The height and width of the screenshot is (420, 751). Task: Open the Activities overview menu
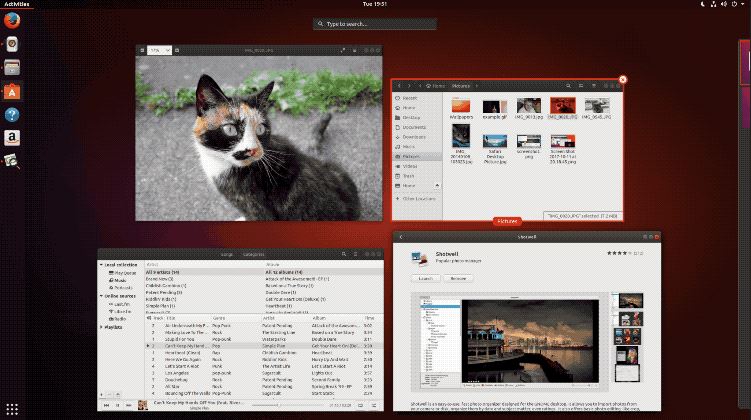point(18,4)
